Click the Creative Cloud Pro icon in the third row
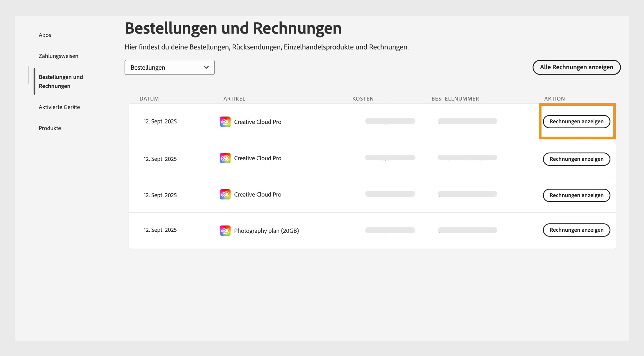The width and height of the screenshot is (644, 356). (x=225, y=194)
